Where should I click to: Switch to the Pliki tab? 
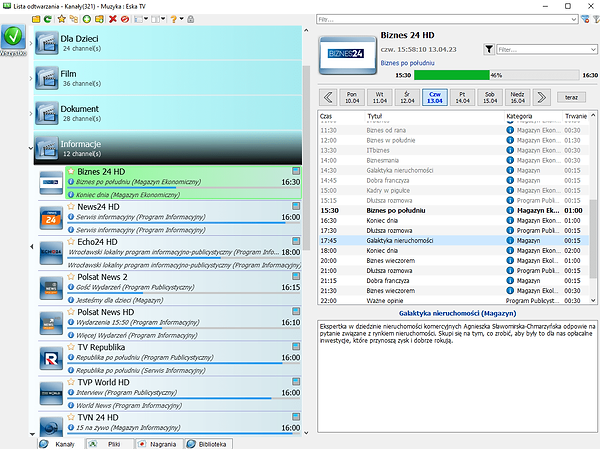click(109, 444)
